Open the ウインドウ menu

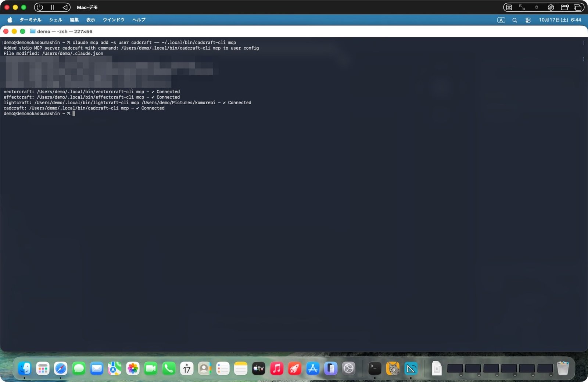[114, 20]
